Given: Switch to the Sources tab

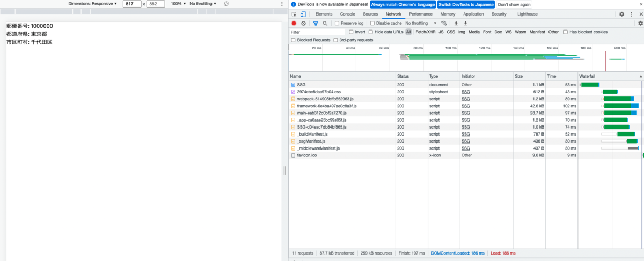Looking at the screenshot, I should [370, 14].
